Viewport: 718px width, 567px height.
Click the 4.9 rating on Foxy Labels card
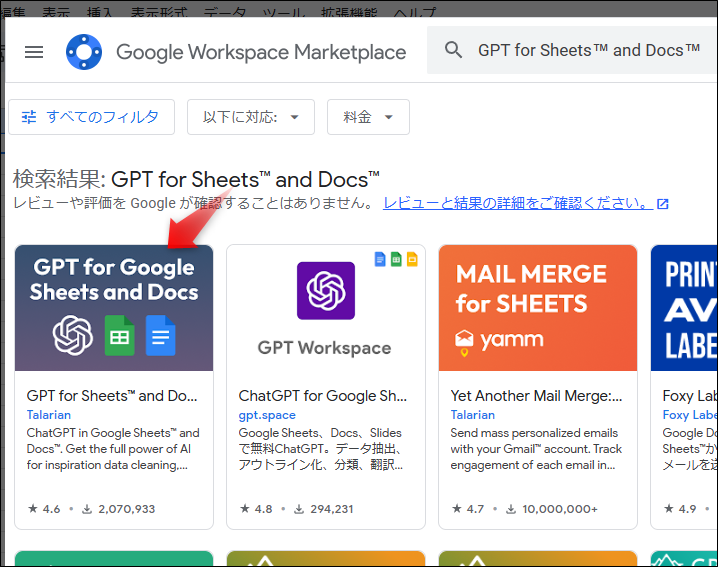click(x=680, y=509)
